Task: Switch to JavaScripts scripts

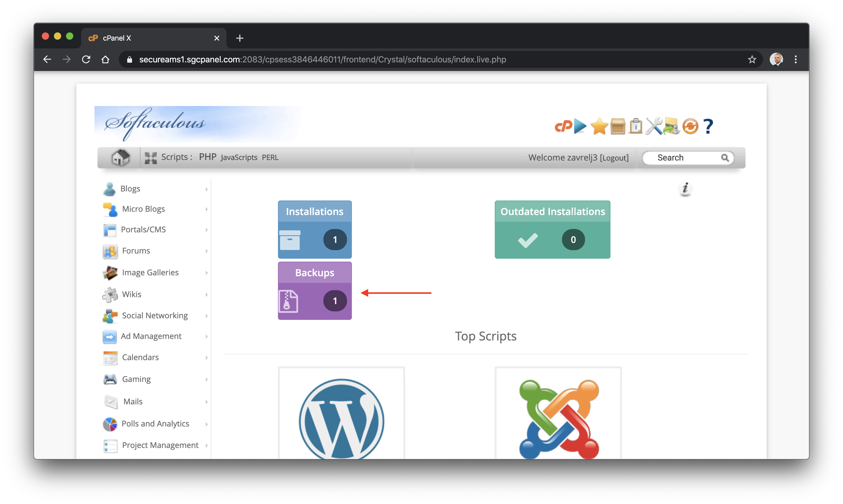Action: [x=239, y=157]
